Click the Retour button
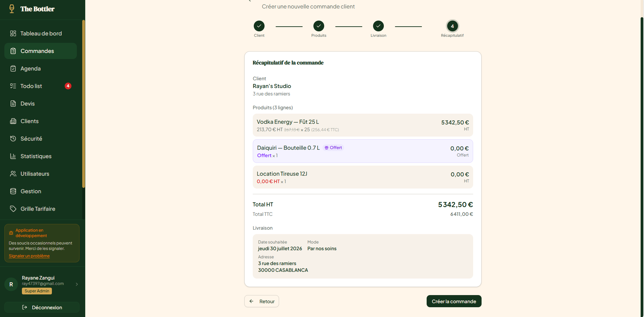This screenshot has width=644, height=317. (262, 301)
